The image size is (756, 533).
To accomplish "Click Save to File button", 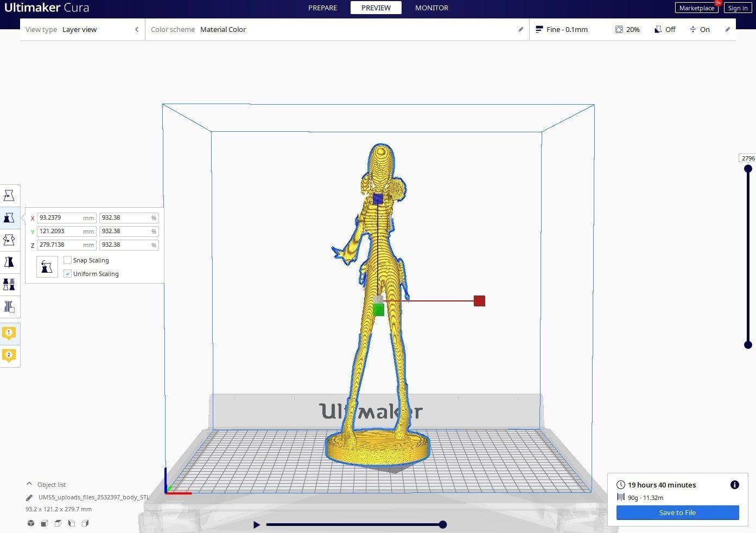I will (x=677, y=512).
